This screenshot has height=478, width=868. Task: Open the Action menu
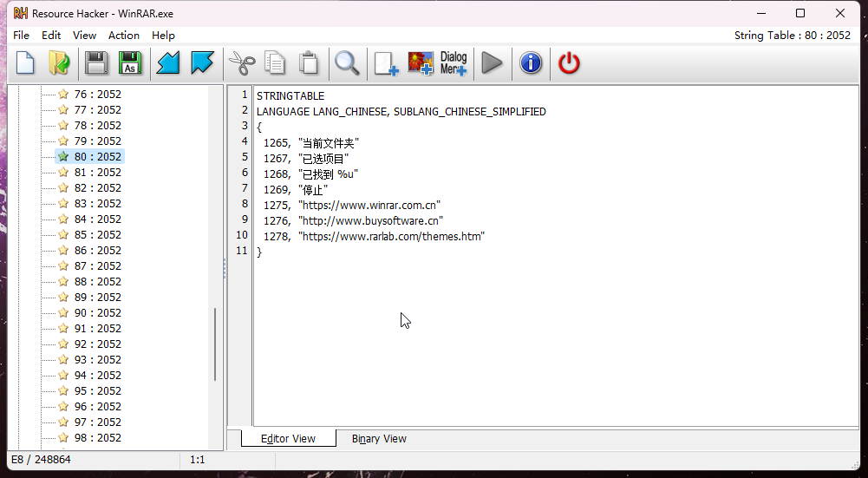coord(123,35)
